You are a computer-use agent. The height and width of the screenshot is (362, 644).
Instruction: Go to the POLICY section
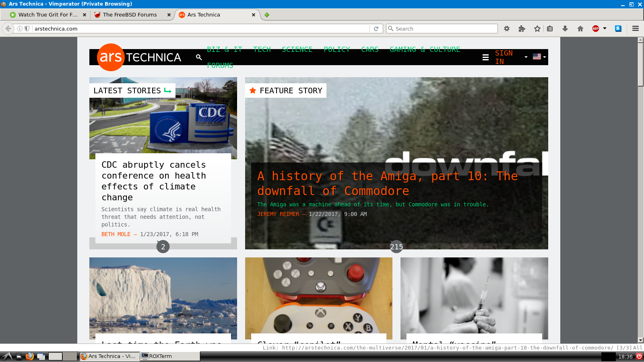pyautogui.click(x=337, y=49)
